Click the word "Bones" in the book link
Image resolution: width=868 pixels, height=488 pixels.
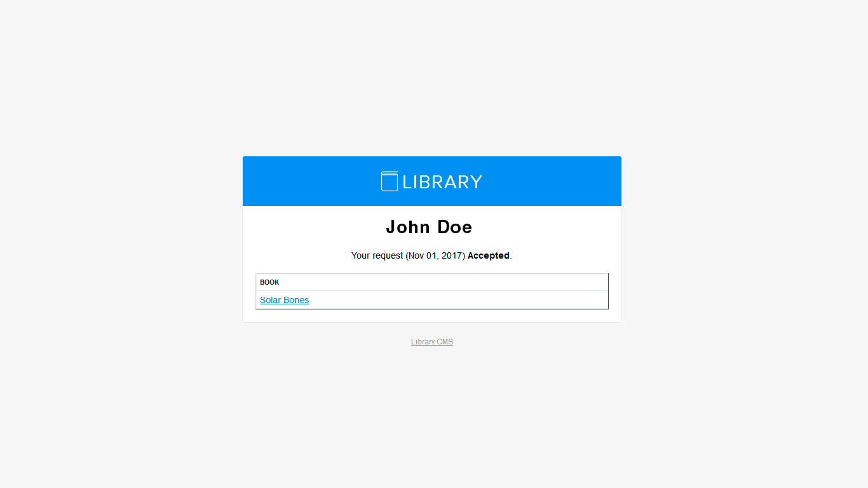[x=296, y=300]
